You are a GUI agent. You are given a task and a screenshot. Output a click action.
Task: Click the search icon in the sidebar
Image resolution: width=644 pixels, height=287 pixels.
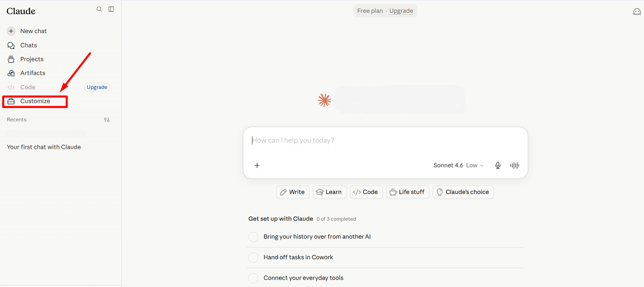pos(99,9)
